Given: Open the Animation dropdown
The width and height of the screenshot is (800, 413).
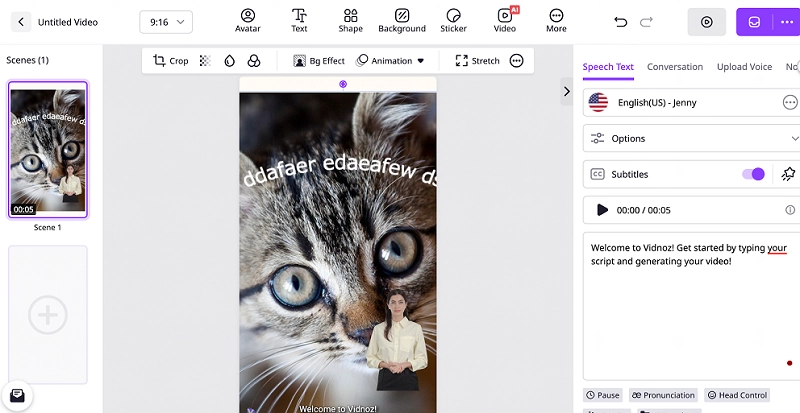Looking at the screenshot, I should (x=390, y=61).
